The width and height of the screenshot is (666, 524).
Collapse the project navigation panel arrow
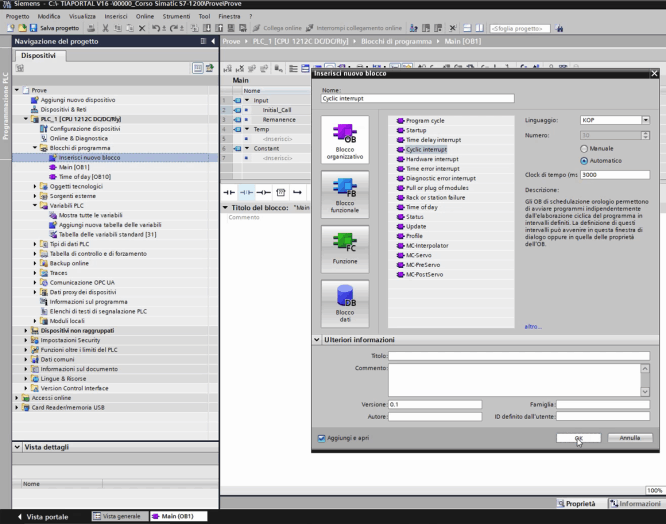click(213, 41)
